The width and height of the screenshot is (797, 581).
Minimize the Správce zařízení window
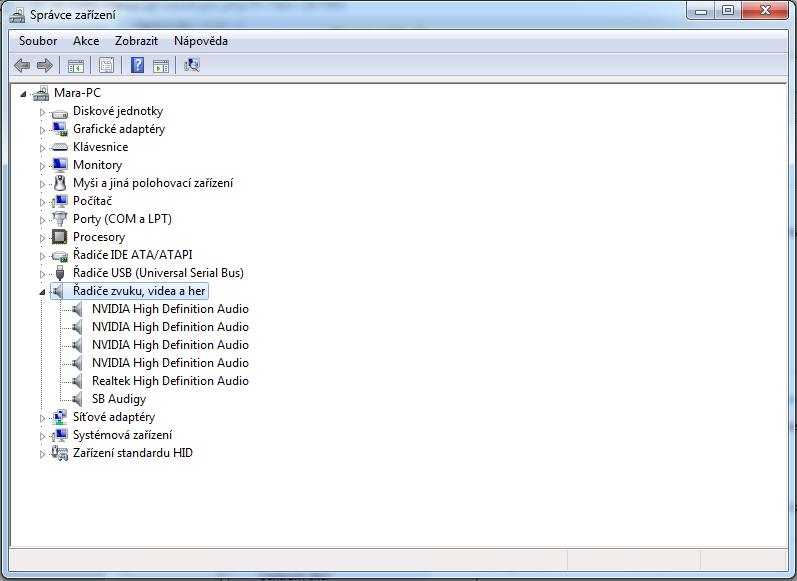tap(701, 11)
